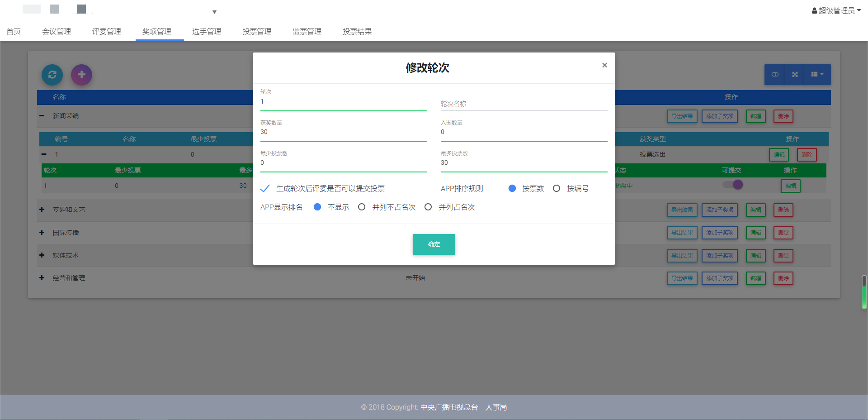This screenshot has height=420, width=868.
Task: Click the 轮次名称 input field
Action: [524, 104]
